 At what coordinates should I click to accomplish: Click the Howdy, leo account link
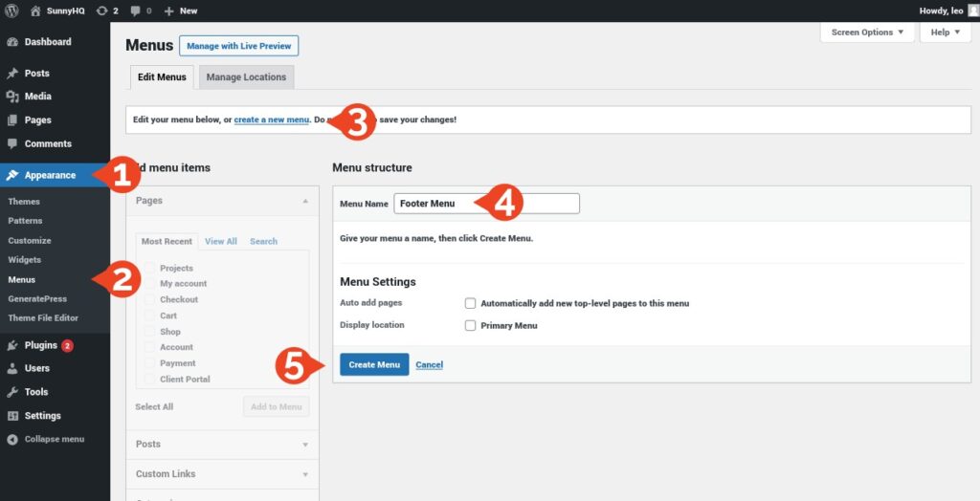pyautogui.click(x=942, y=11)
